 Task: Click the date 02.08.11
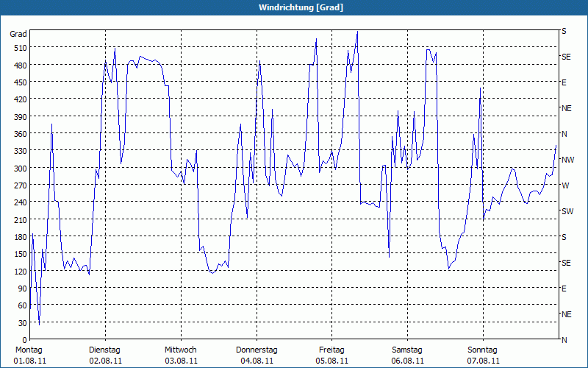105,361
